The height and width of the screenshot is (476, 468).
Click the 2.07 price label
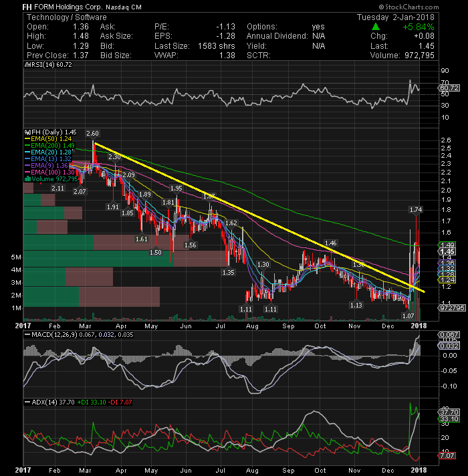[80, 192]
